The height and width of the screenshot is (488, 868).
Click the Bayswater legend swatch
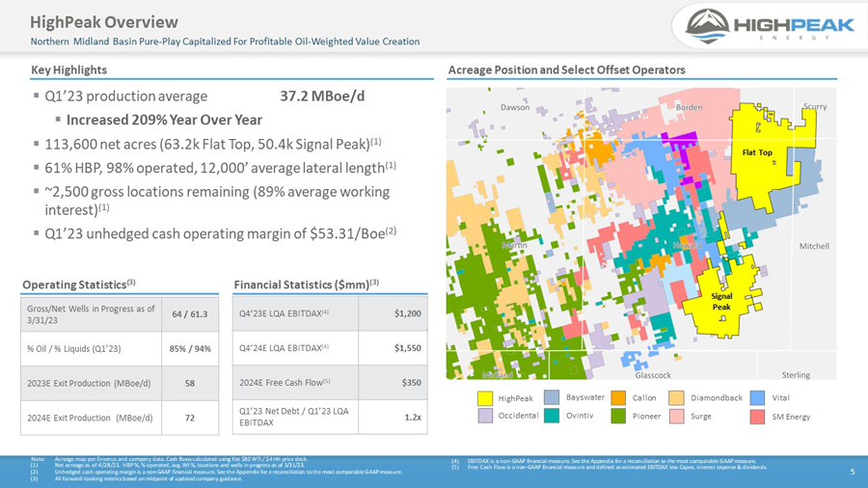pyautogui.click(x=552, y=397)
